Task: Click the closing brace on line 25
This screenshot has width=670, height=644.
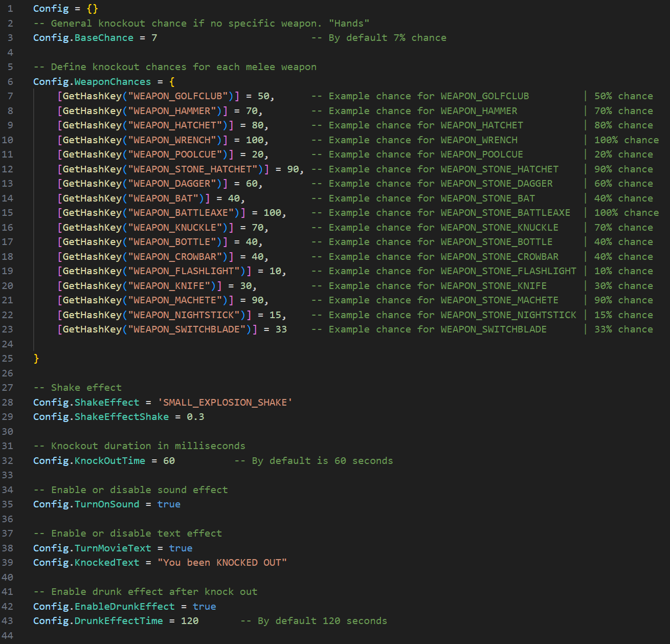Action: coord(36,359)
